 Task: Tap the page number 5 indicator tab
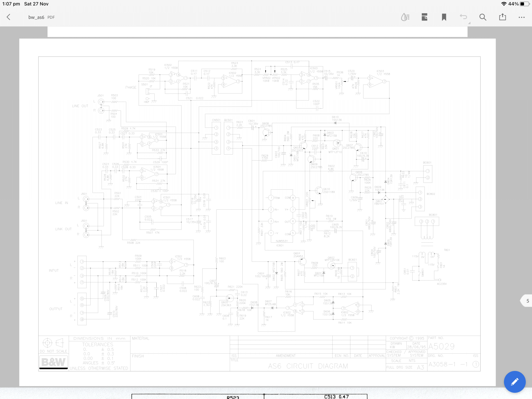[526, 301]
